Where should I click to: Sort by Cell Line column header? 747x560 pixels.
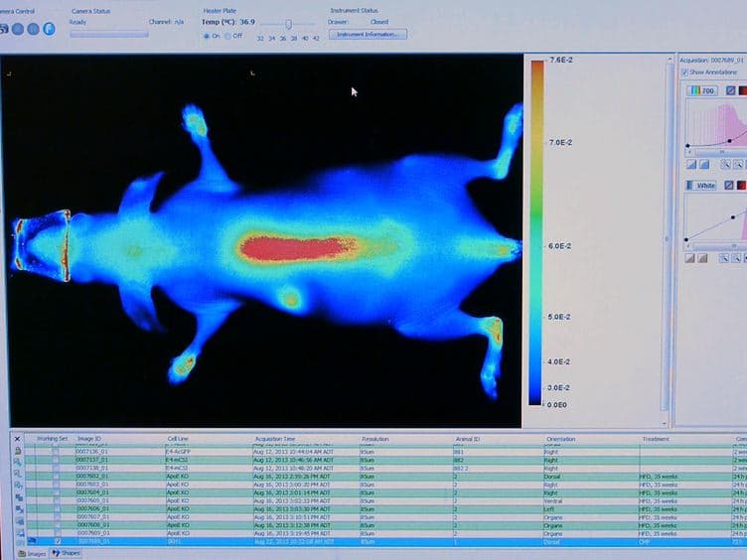(x=178, y=439)
